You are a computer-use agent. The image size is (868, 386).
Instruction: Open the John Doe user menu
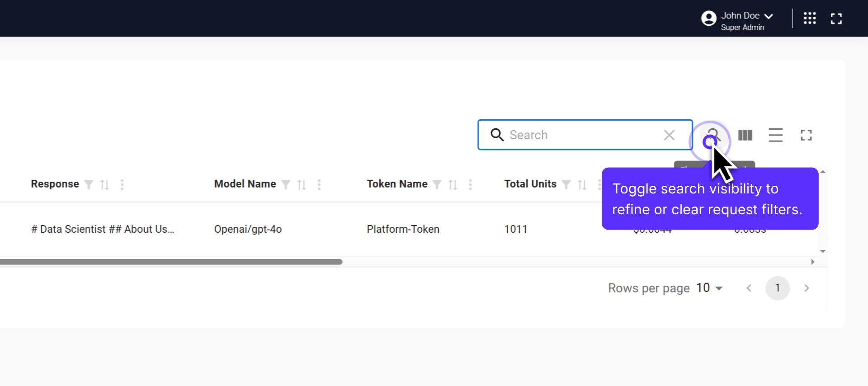(x=738, y=19)
